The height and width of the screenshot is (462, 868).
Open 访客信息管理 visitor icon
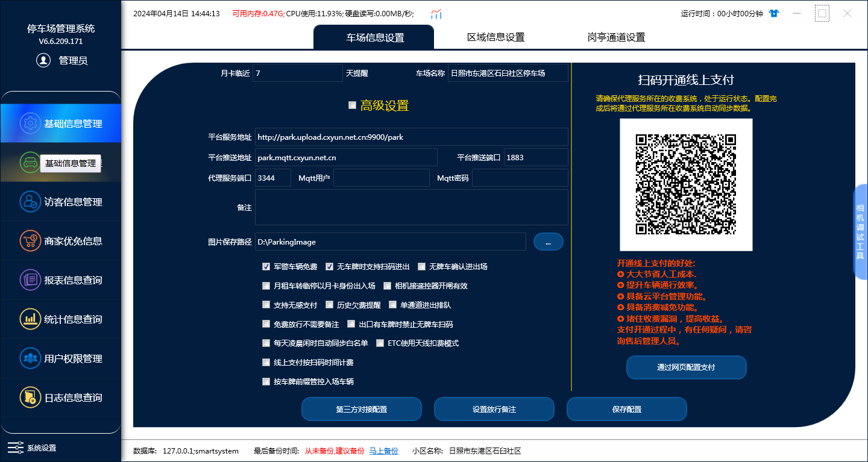click(30, 202)
